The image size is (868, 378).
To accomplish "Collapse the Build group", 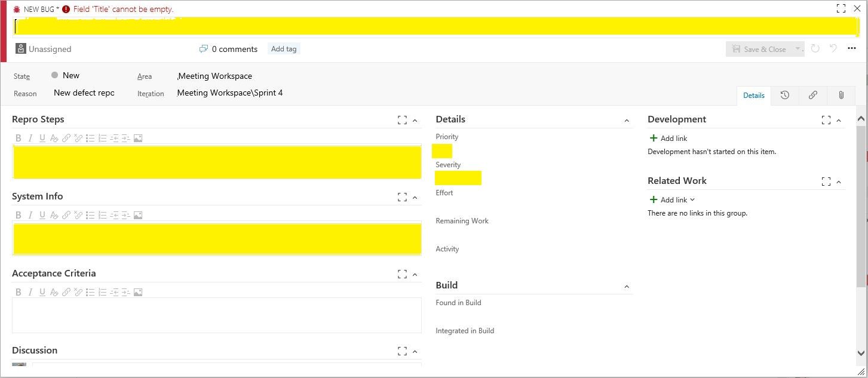I will (x=627, y=287).
